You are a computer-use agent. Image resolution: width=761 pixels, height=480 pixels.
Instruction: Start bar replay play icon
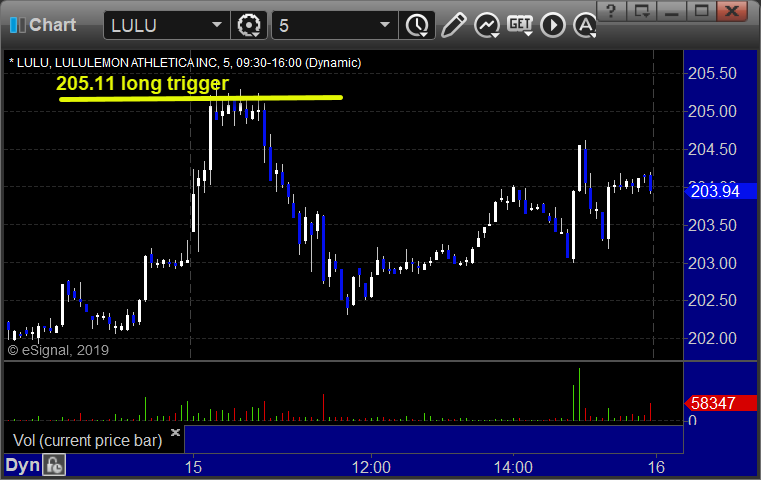[553, 25]
